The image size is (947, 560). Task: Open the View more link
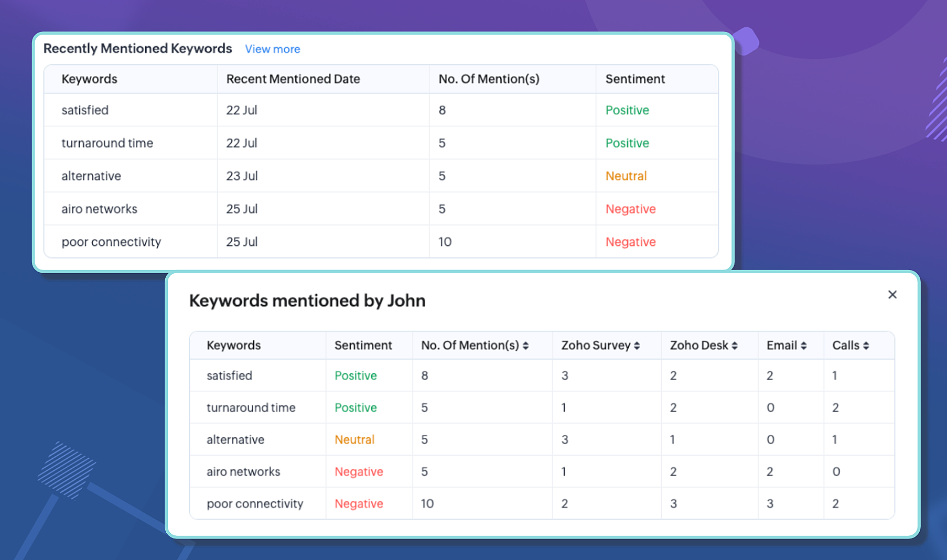point(272,49)
